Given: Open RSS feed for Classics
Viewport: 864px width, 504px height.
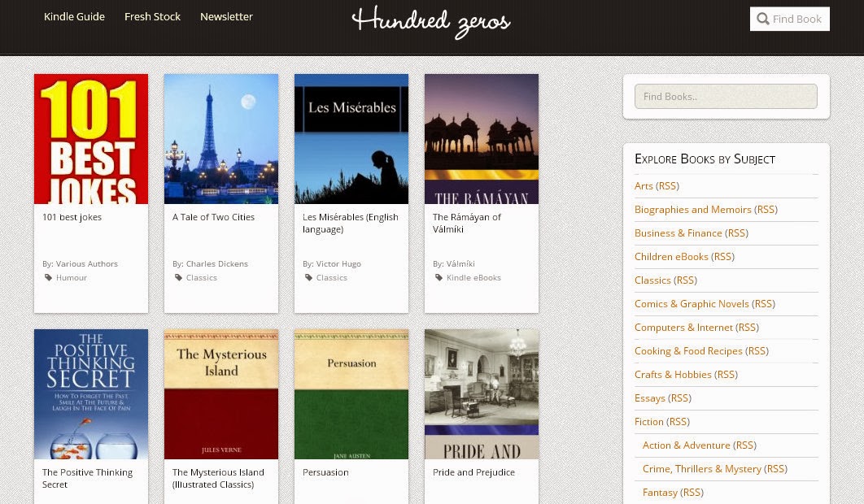Looking at the screenshot, I should 686,280.
